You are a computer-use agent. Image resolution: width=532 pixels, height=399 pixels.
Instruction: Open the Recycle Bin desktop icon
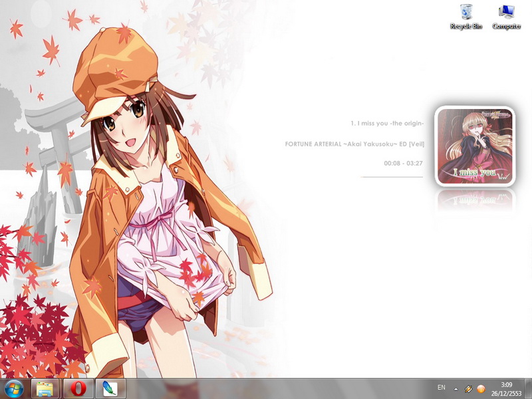[x=466, y=16]
